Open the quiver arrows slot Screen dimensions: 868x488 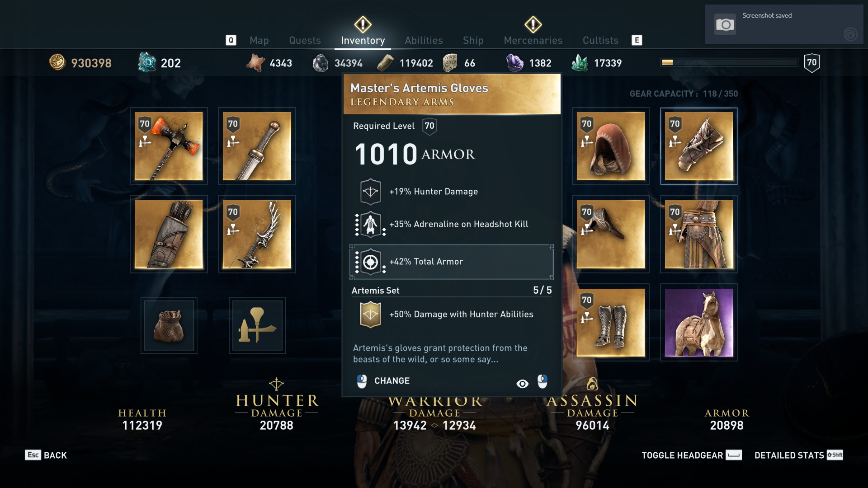[x=169, y=234]
